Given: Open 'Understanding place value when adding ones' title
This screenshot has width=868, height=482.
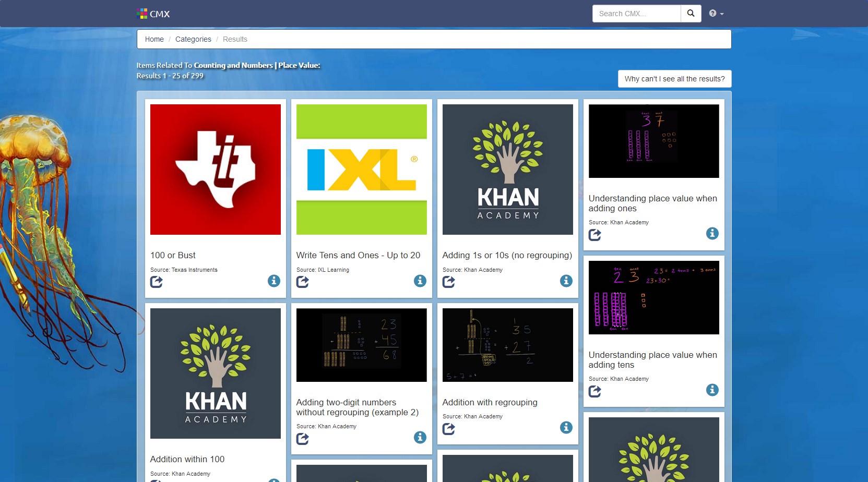Looking at the screenshot, I should click(653, 203).
